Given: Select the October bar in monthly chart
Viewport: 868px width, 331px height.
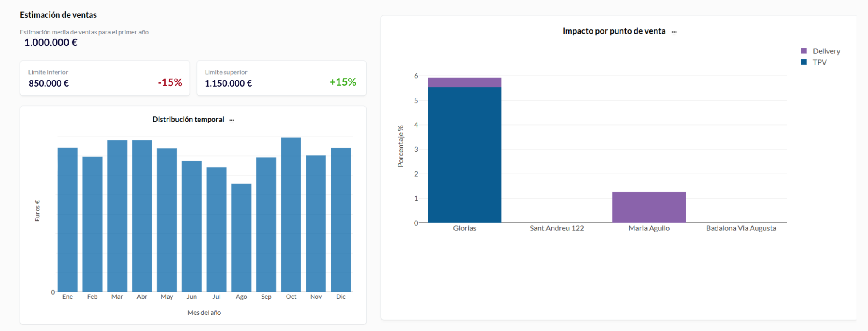Looking at the screenshot, I should click(291, 214).
